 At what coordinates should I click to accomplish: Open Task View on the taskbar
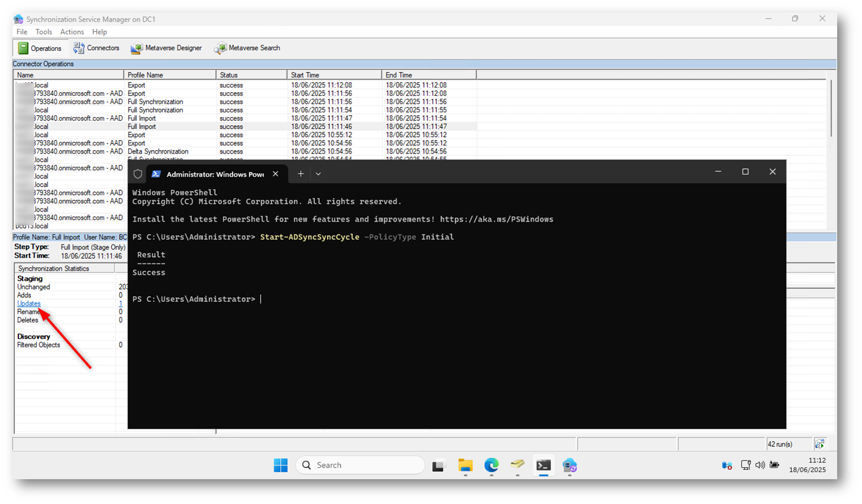(x=438, y=466)
